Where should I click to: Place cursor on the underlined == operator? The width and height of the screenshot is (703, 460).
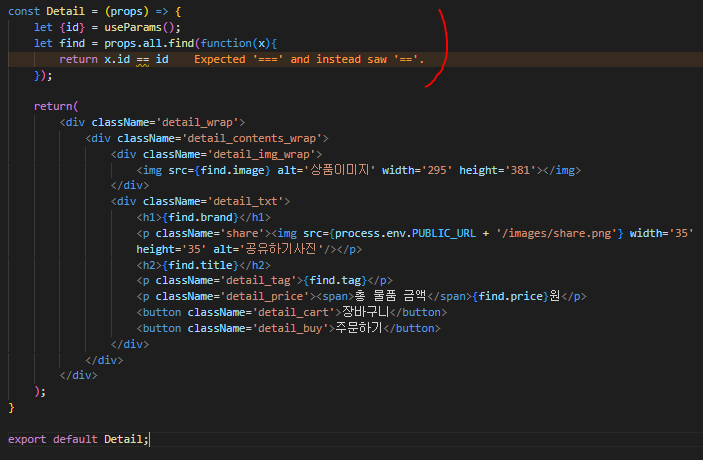point(143,60)
